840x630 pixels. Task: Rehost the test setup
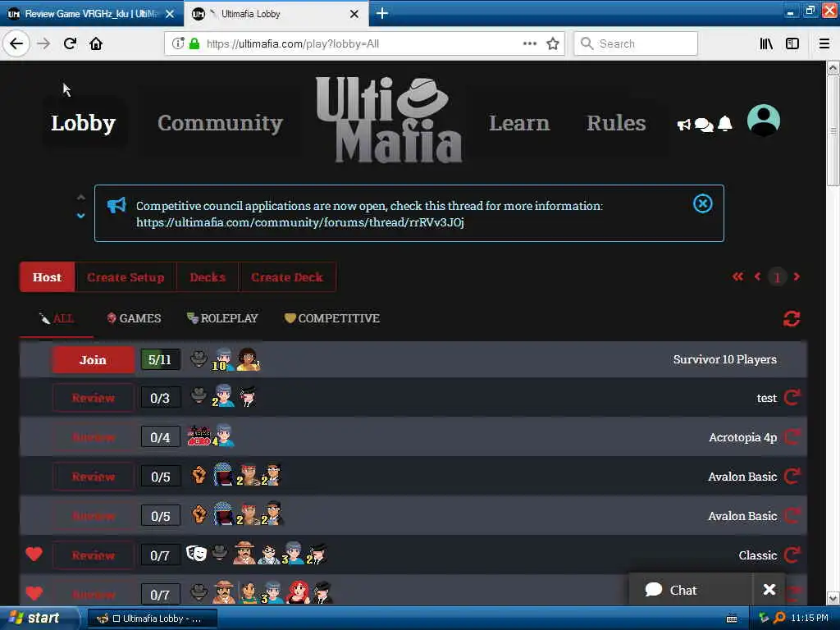(792, 398)
